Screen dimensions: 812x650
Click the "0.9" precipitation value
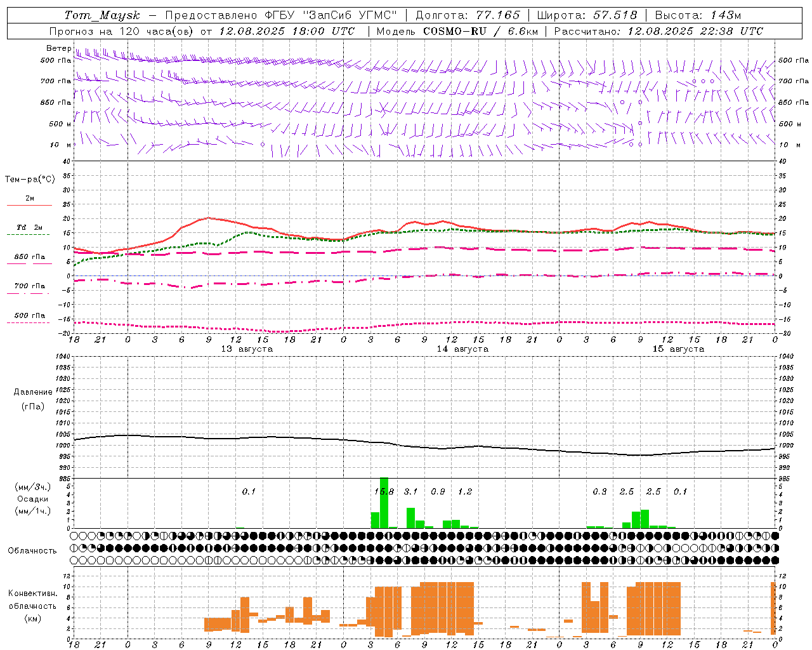tap(438, 492)
